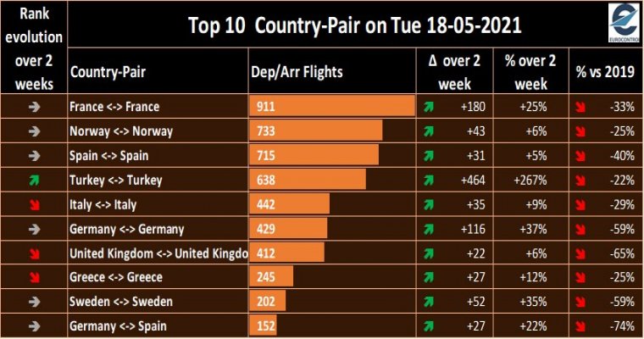Click the red rank arrow for Greece

pyautogui.click(x=35, y=277)
